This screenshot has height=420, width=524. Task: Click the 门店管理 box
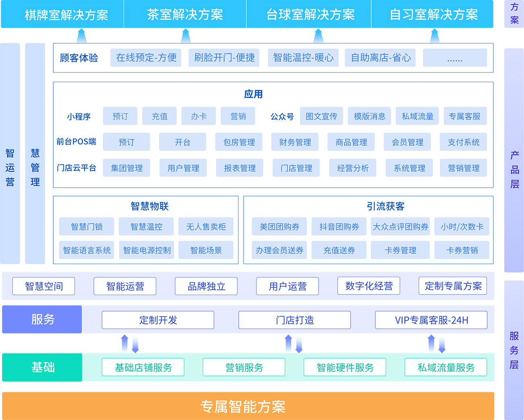[x=296, y=168]
